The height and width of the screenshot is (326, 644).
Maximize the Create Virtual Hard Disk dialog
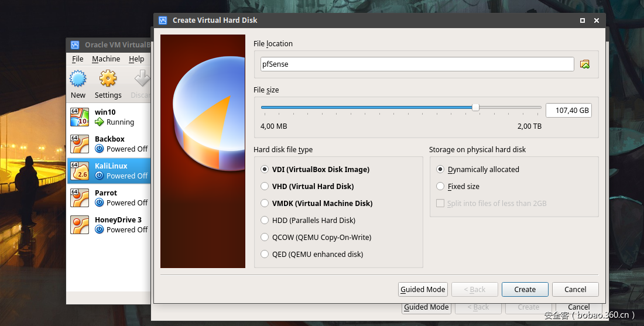(583, 20)
